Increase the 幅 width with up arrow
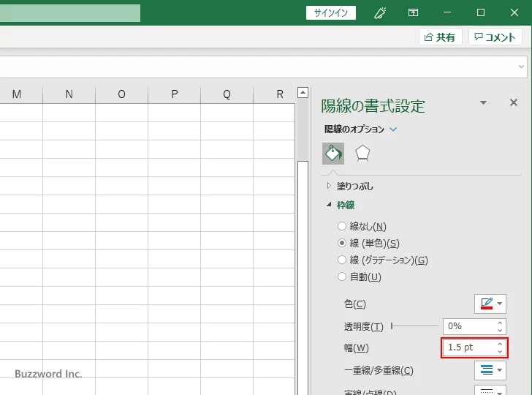This screenshot has height=395, width=532. (500, 344)
